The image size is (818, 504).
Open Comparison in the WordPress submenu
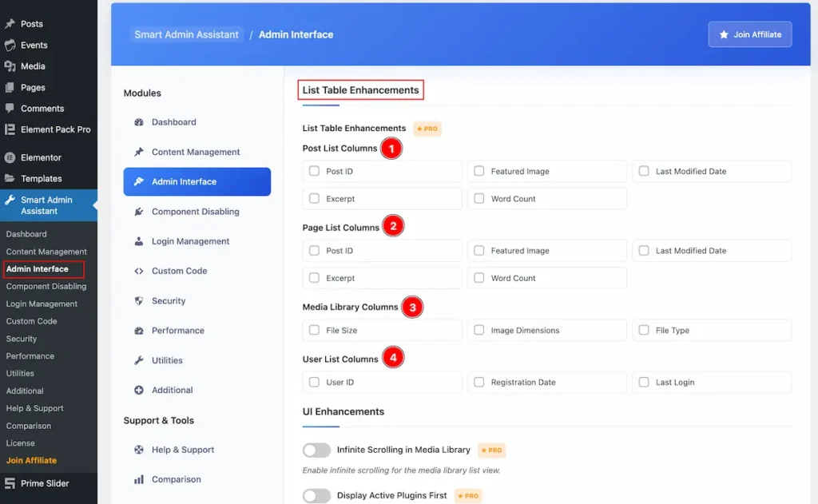[x=29, y=426]
